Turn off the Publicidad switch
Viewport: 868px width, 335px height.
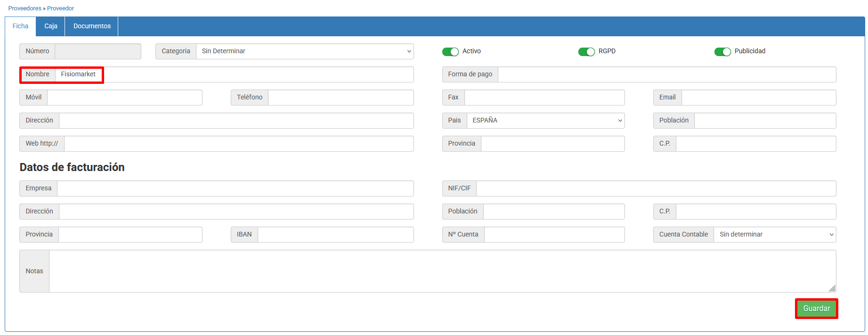pos(722,52)
